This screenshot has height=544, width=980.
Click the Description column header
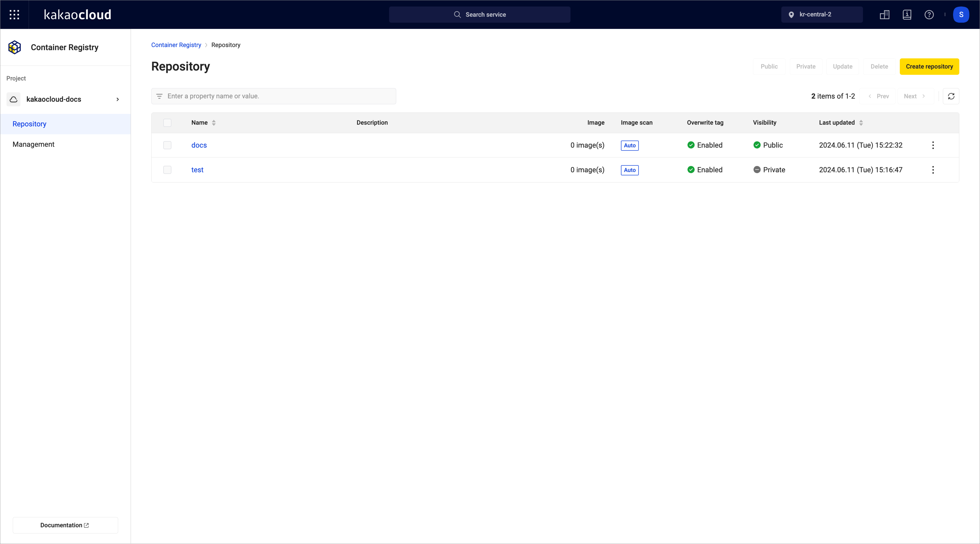click(372, 123)
